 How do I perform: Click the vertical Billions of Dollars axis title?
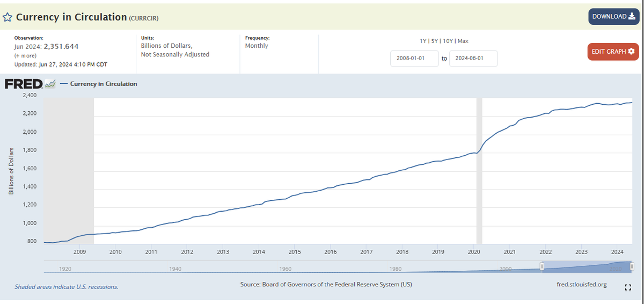pyautogui.click(x=11, y=171)
